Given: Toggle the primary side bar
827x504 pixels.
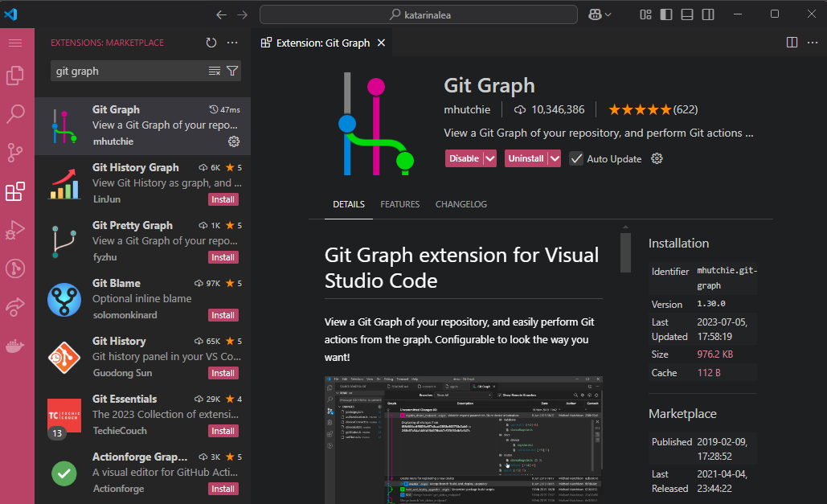Looking at the screenshot, I should click(666, 14).
